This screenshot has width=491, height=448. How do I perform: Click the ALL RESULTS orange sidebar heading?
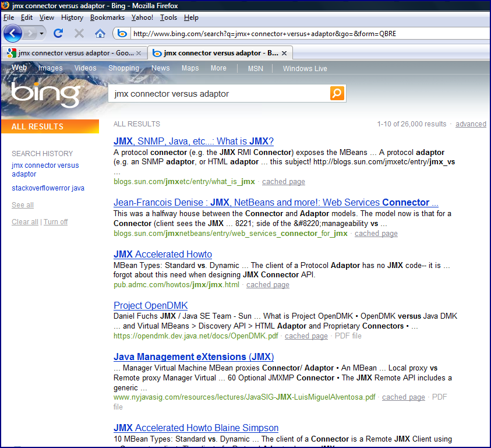[50, 126]
